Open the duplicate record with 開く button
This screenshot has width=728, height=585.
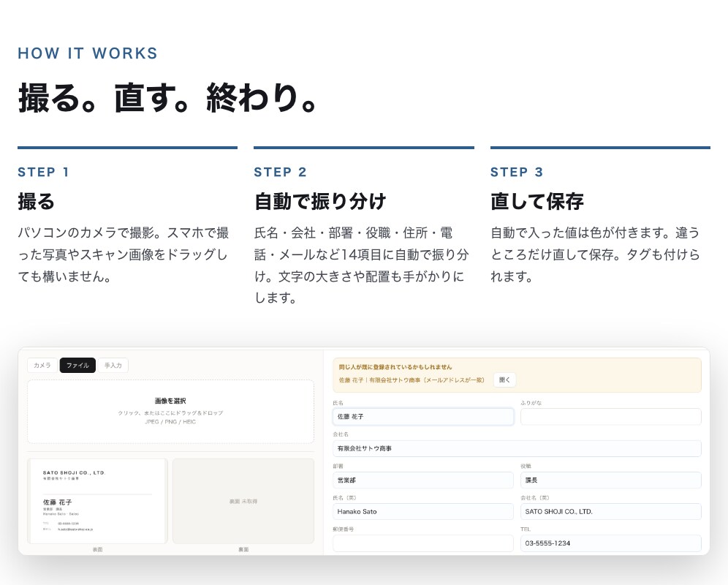504,380
